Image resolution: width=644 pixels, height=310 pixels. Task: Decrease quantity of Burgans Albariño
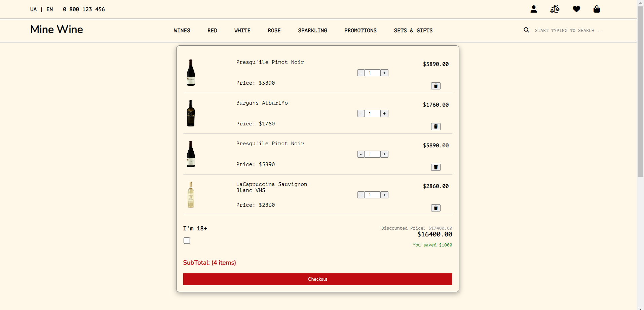361,113
